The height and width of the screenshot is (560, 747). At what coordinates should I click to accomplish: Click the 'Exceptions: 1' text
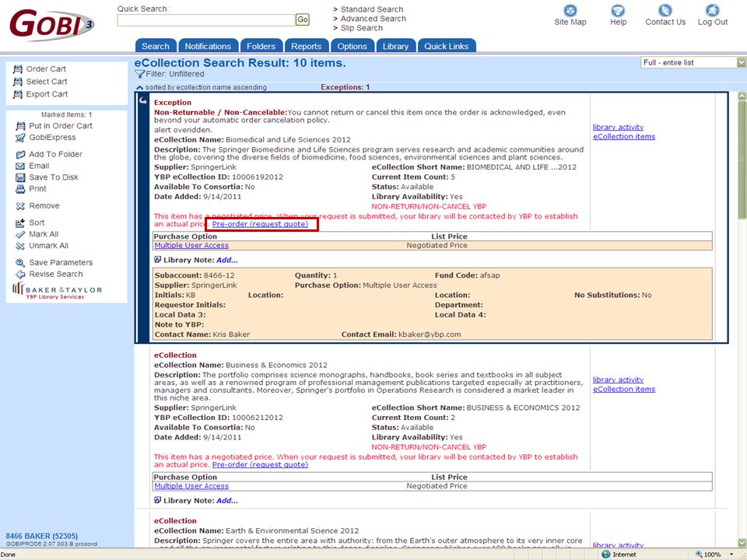tap(345, 87)
